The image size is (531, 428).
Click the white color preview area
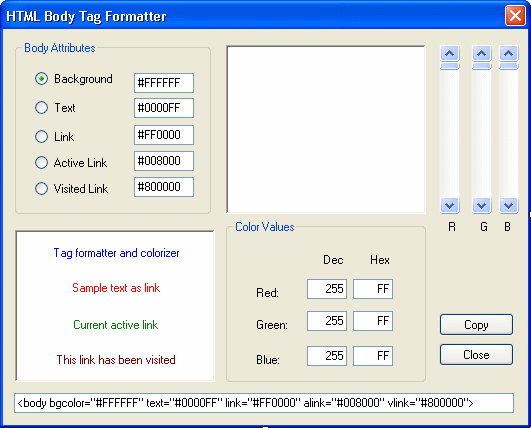click(x=326, y=130)
